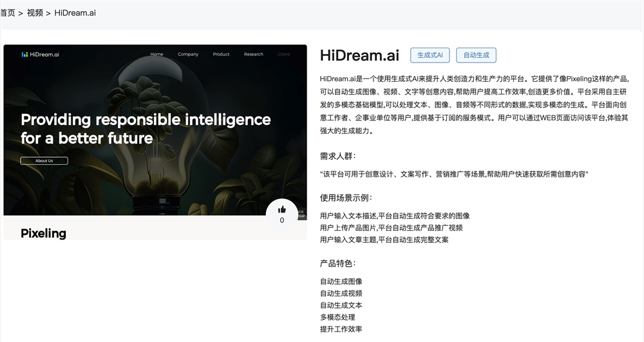The height and width of the screenshot is (342, 644).
Task: Click the Providing responsible intelligence headline
Action: (x=146, y=129)
